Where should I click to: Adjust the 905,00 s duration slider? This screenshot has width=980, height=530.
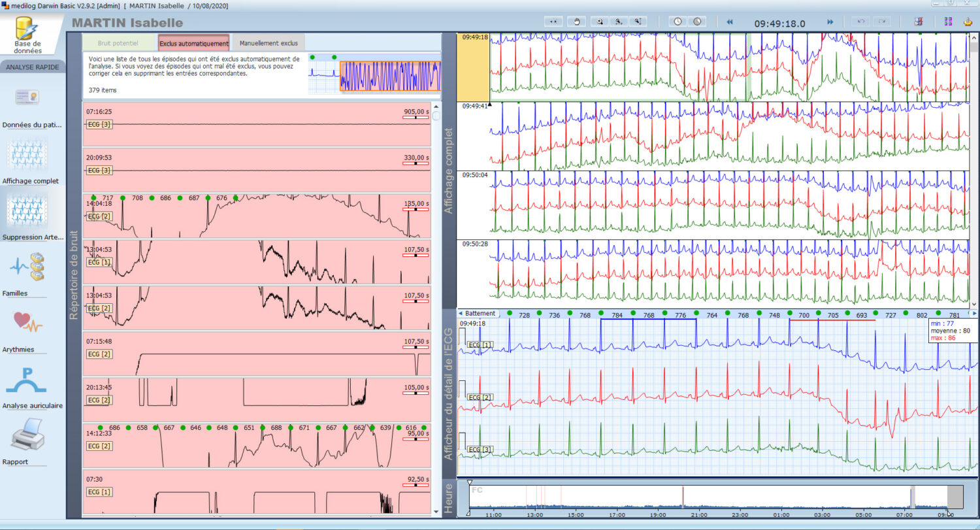point(416,118)
